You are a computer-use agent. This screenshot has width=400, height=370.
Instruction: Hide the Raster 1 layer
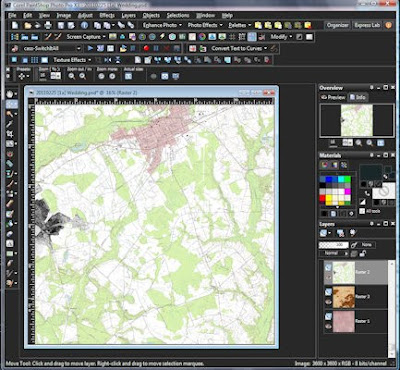click(328, 327)
